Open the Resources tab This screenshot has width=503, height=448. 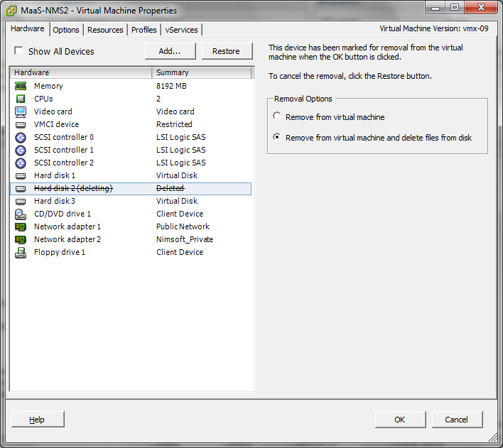105,30
